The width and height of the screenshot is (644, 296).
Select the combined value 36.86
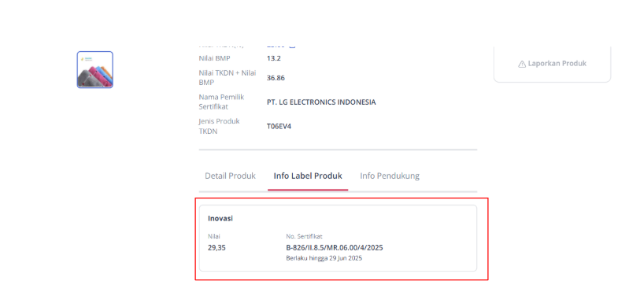(276, 78)
